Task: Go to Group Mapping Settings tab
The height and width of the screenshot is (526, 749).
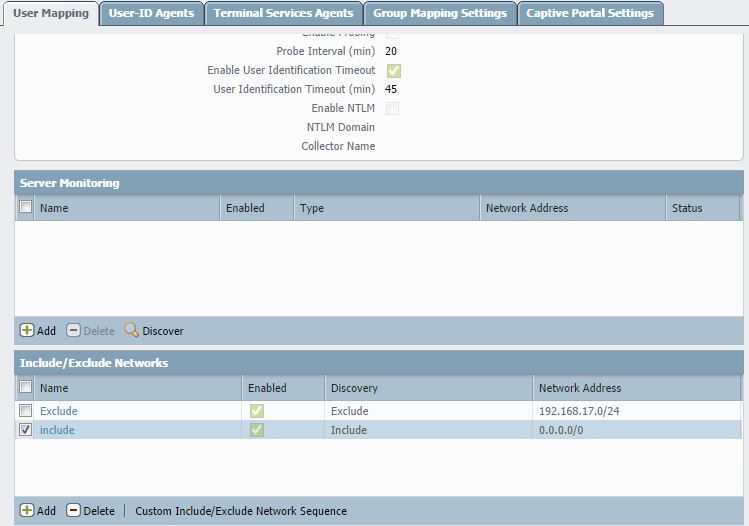Action: 440,13
